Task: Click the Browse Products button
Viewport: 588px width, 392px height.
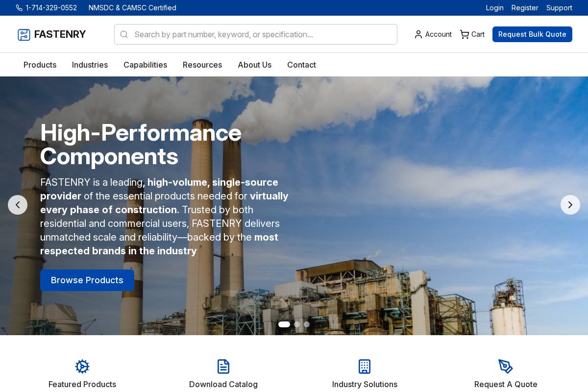Action: pos(87,280)
